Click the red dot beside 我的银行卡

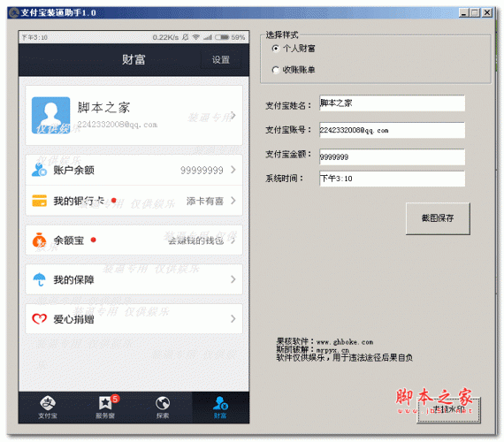coord(113,201)
